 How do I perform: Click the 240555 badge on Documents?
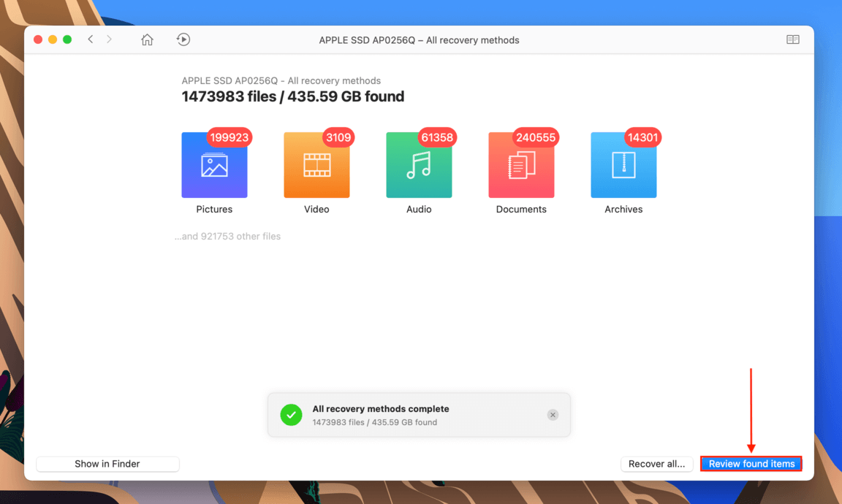(x=535, y=137)
